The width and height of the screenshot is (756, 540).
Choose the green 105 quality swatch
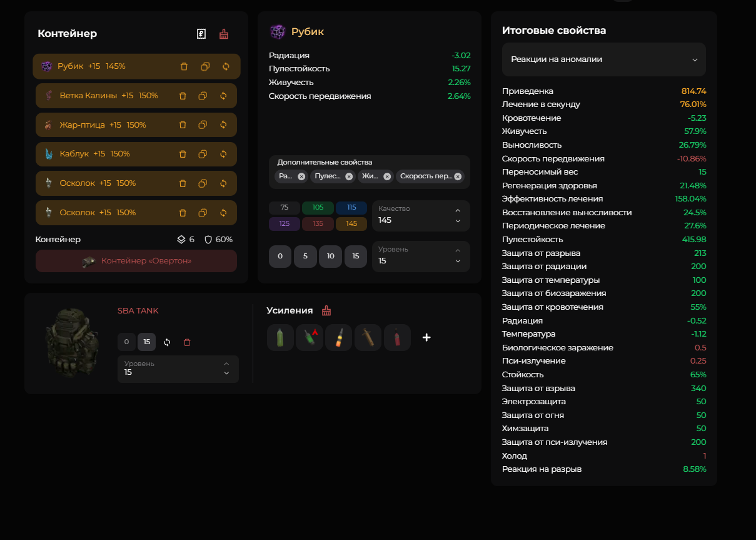(318, 208)
